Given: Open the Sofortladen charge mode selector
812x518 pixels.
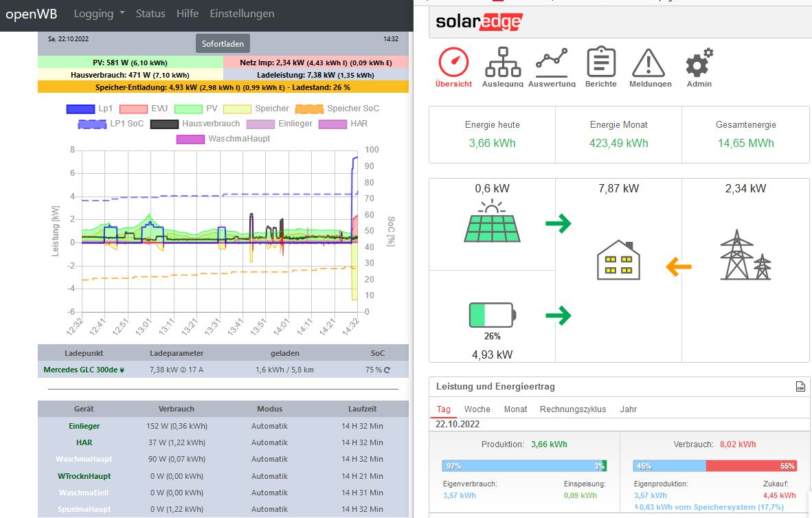Looking at the screenshot, I should [223, 43].
